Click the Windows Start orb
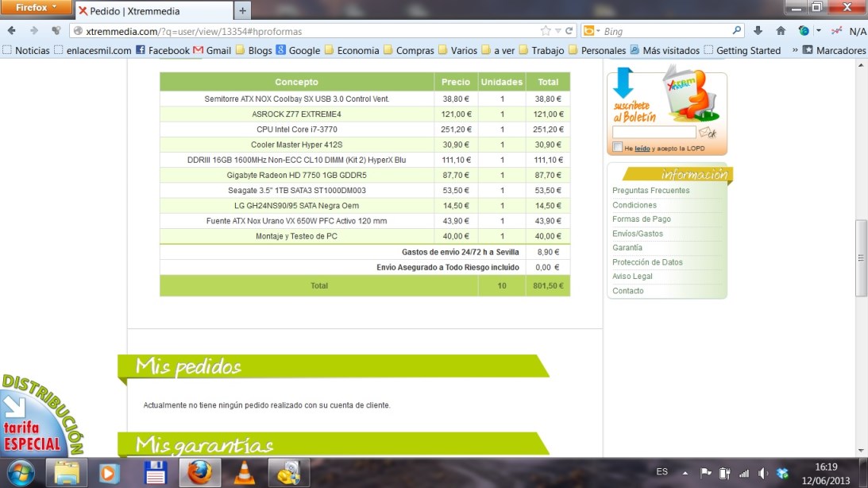The width and height of the screenshot is (868, 488). (21, 473)
